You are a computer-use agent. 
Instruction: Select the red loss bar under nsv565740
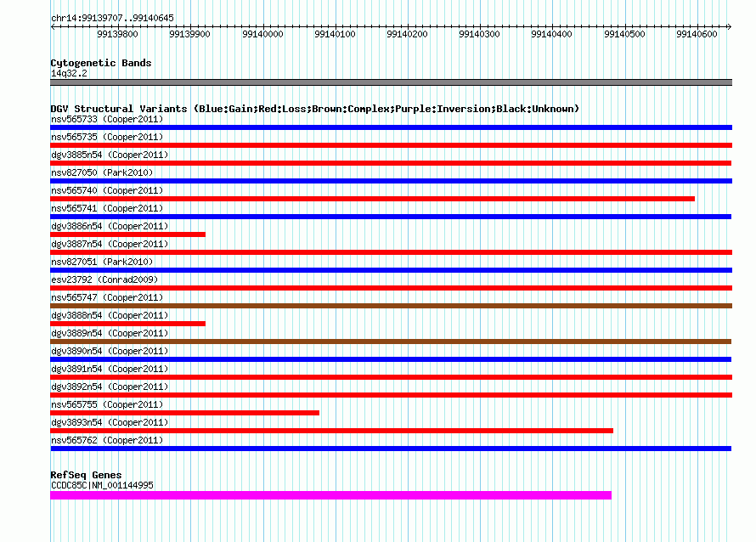pyautogui.click(x=373, y=199)
